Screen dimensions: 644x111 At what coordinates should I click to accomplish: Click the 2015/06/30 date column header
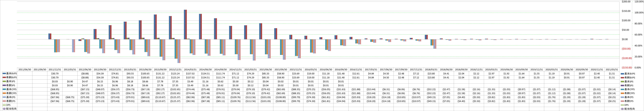[x=266, y=70]
